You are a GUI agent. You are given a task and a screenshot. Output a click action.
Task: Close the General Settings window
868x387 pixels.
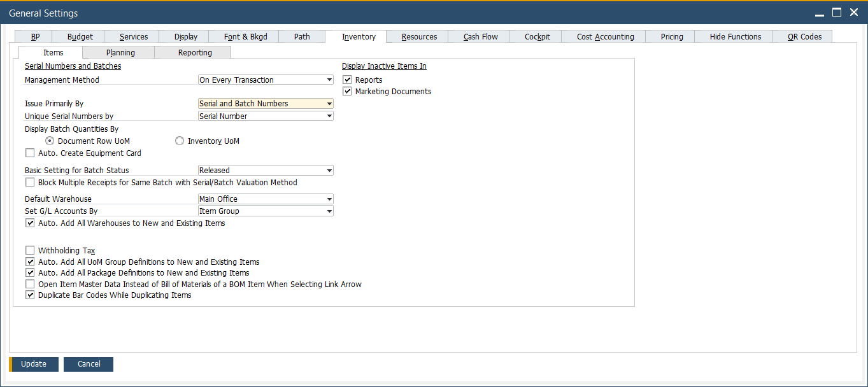click(x=853, y=12)
